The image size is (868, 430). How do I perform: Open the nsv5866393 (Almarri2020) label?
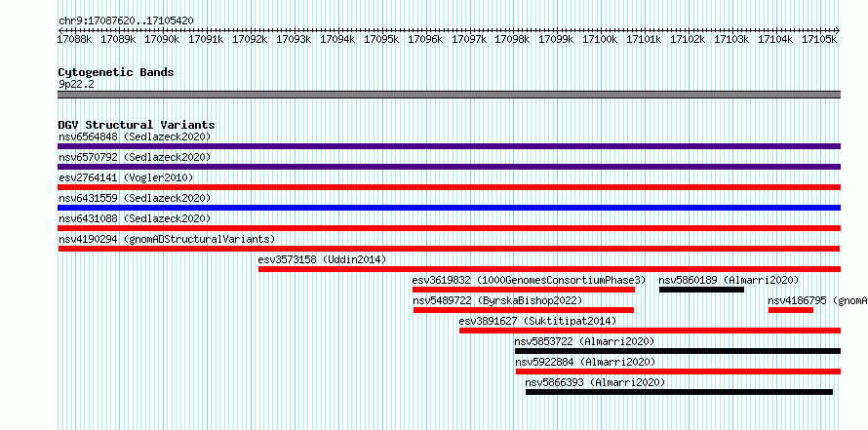595,382
